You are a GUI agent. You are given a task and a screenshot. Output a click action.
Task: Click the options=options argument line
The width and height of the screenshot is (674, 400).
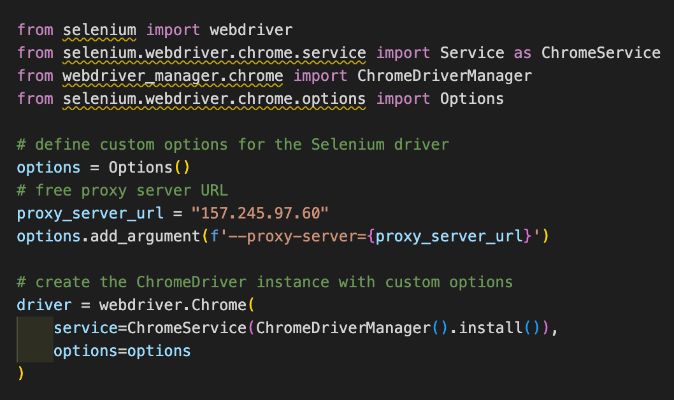coord(122,351)
